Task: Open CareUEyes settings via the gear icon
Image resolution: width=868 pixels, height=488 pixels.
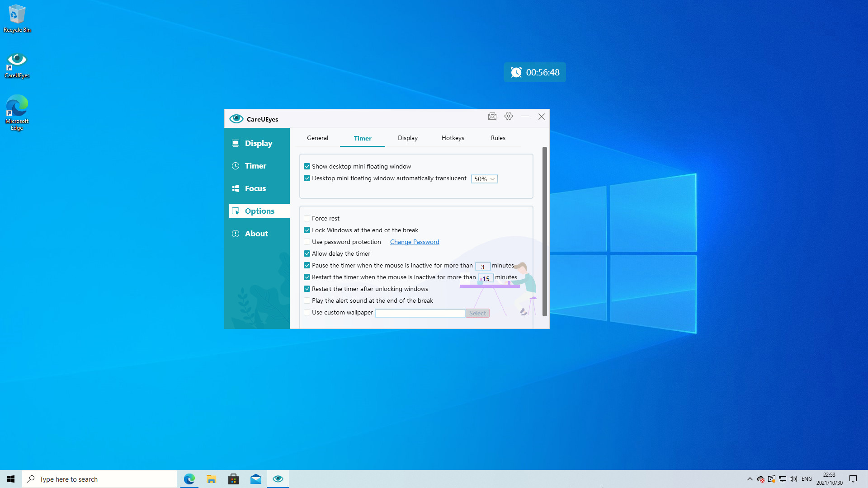Action: click(x=508, y=116)
